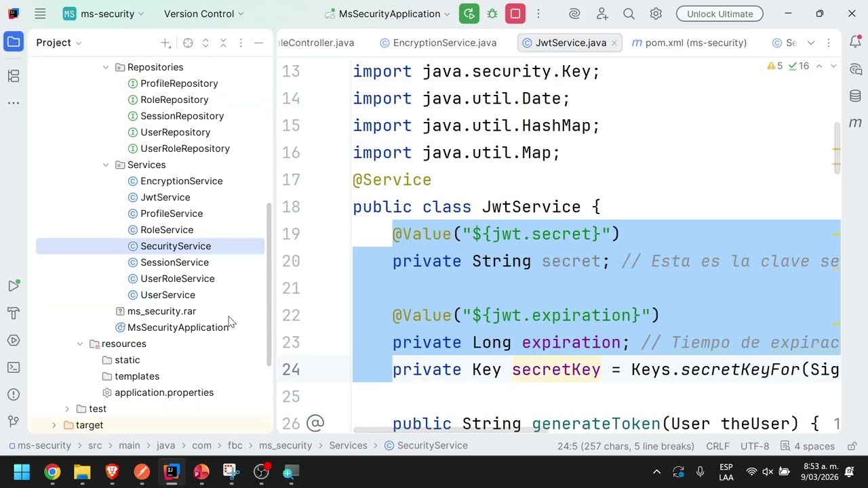Open the Database tool window icon
The height and width of the screenshot is (488, 868).
coord(855,96)
